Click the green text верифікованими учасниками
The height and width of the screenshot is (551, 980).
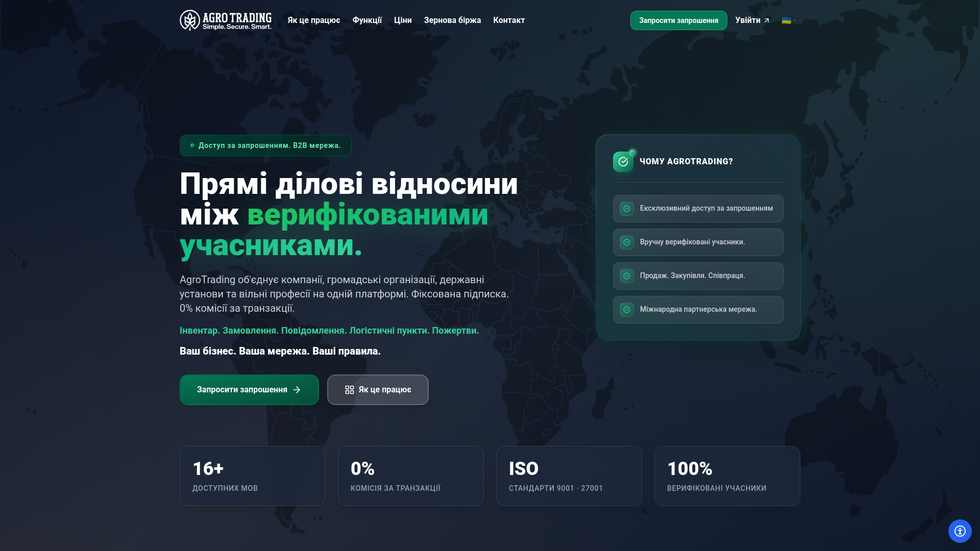(x=334, y=230)
